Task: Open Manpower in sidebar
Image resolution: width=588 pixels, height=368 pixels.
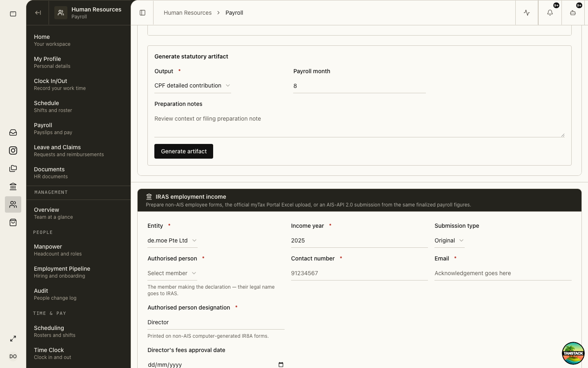Action: coord(78,250)
